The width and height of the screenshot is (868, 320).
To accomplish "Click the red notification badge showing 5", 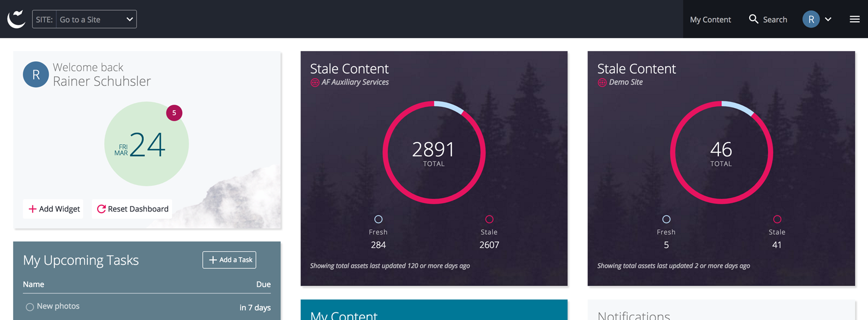I will pyautogui.click(x=174, y=113).
